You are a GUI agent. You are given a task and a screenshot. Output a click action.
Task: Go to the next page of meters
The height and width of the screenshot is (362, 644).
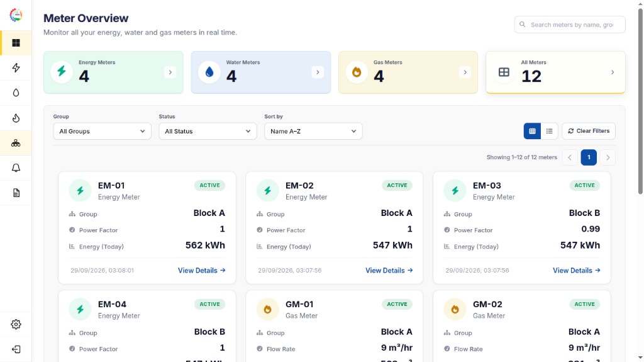608,157
